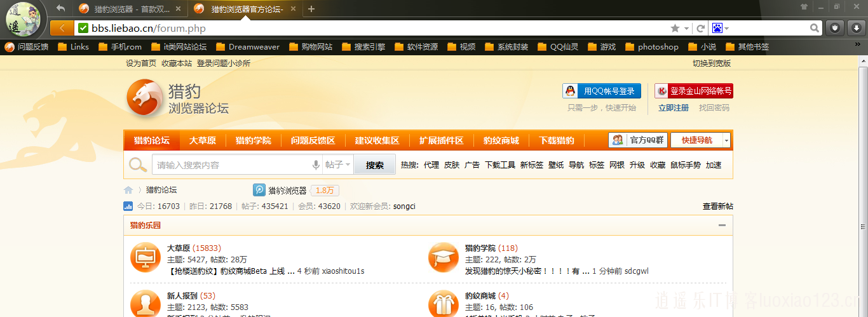
Task: Select 猎豹学院 nav tab
Action: point(253,140)
